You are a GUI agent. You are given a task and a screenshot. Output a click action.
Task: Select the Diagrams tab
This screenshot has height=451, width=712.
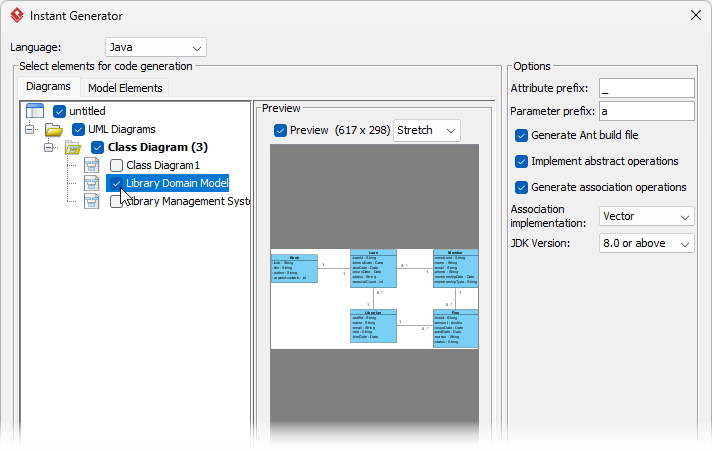[x=48, y=87]
